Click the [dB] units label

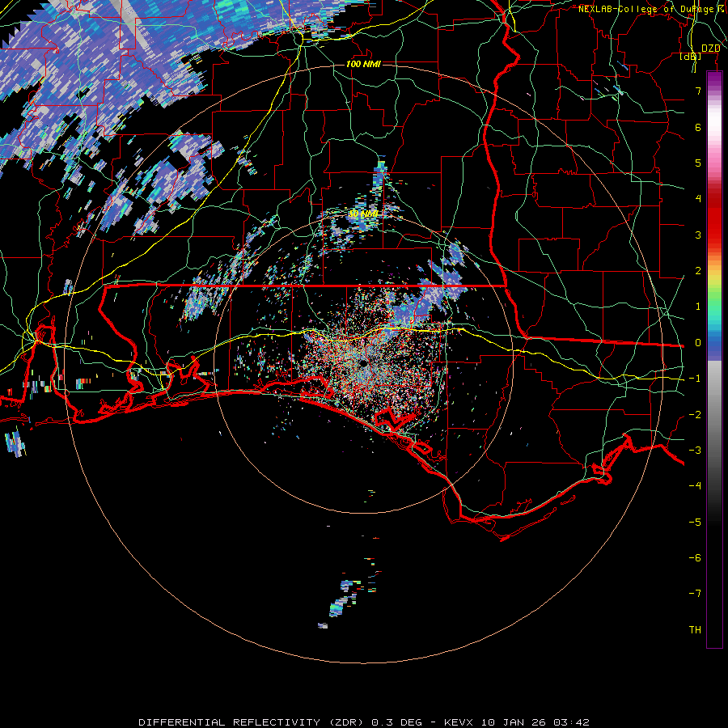click(x=691, y=57)
